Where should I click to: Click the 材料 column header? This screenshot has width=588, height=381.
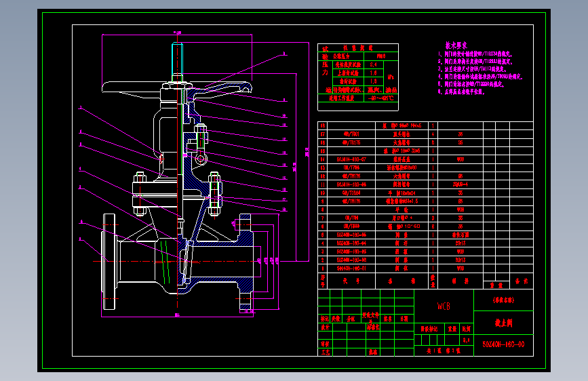pos(460,281)
